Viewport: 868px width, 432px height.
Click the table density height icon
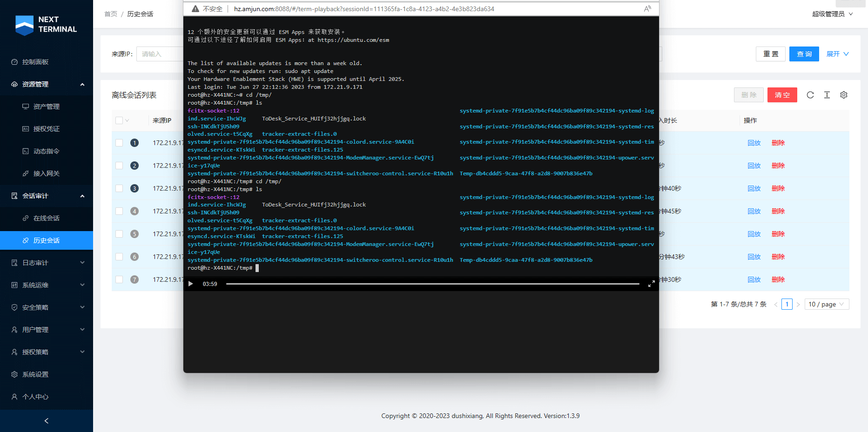(827, 95)
